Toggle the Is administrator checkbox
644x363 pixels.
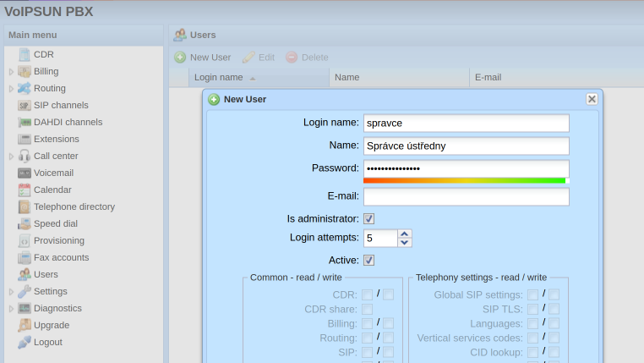[x=368, y=218]
